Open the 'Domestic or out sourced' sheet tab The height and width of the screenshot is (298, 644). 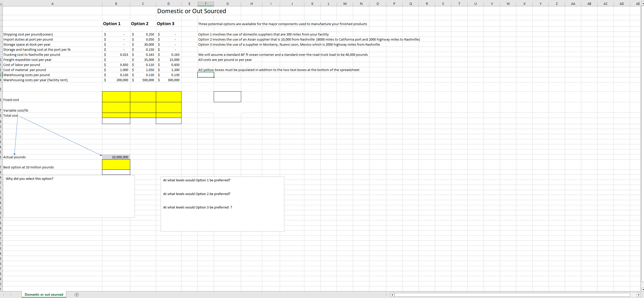click(44, 294)
